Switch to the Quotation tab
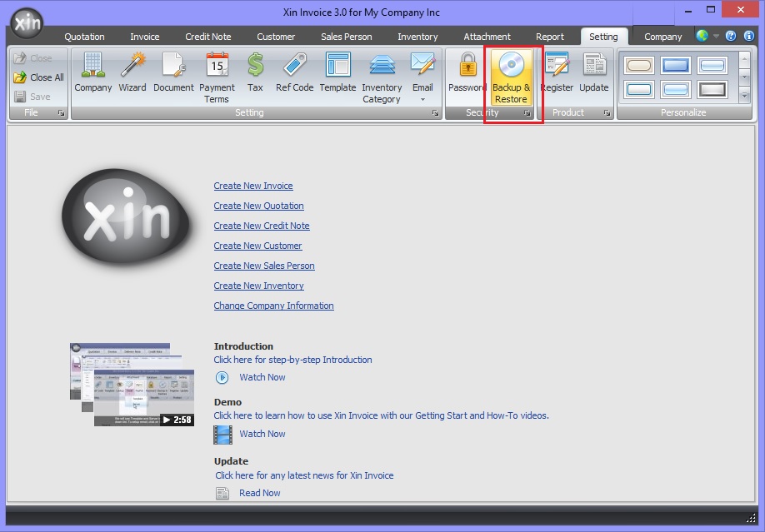The width and height of the screenshot is (765, 532). tap(84, 37)
